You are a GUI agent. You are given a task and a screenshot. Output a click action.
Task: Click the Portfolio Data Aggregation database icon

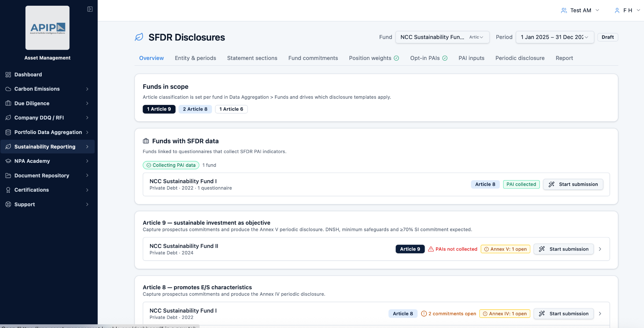click(8, 132)
